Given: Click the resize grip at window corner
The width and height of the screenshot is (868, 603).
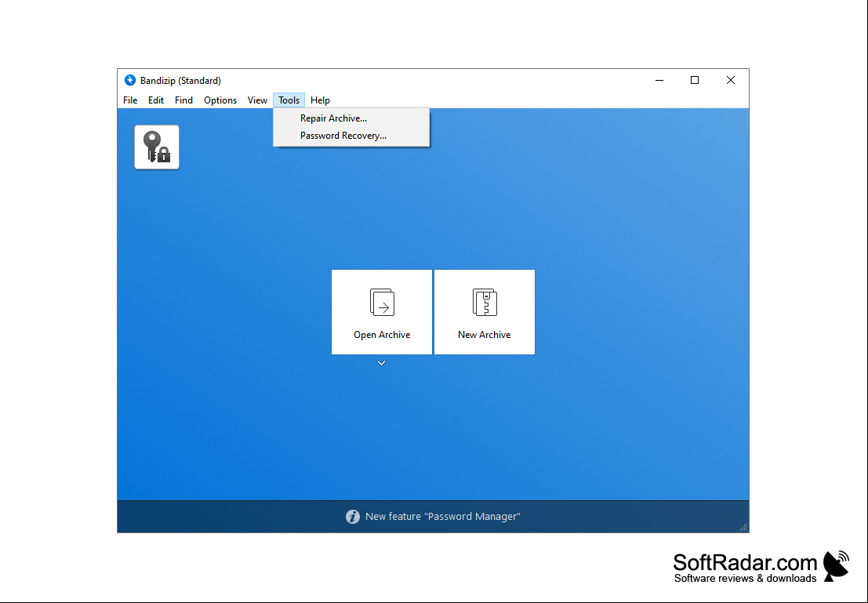Looking at the screenshot, I should coord(743,527).
